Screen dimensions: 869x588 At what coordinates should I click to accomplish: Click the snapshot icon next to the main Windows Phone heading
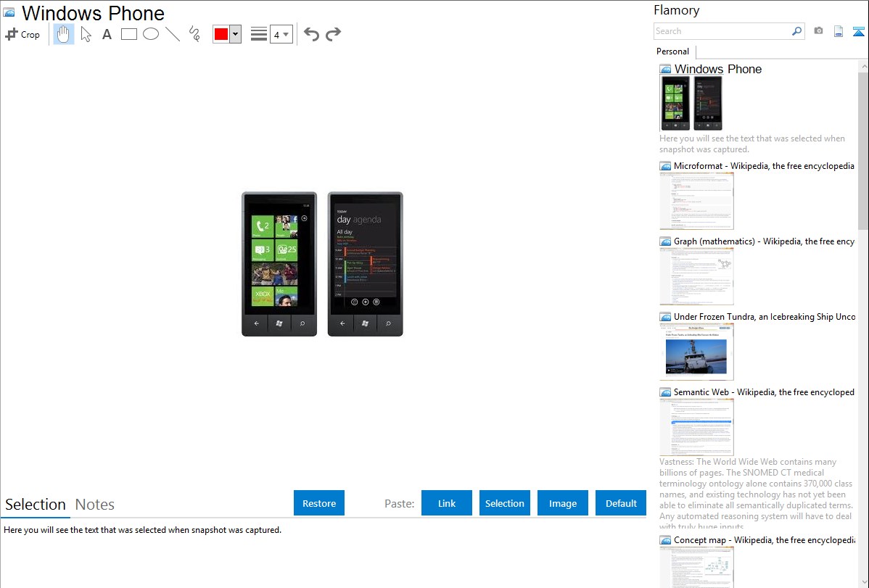click(9, 12)
